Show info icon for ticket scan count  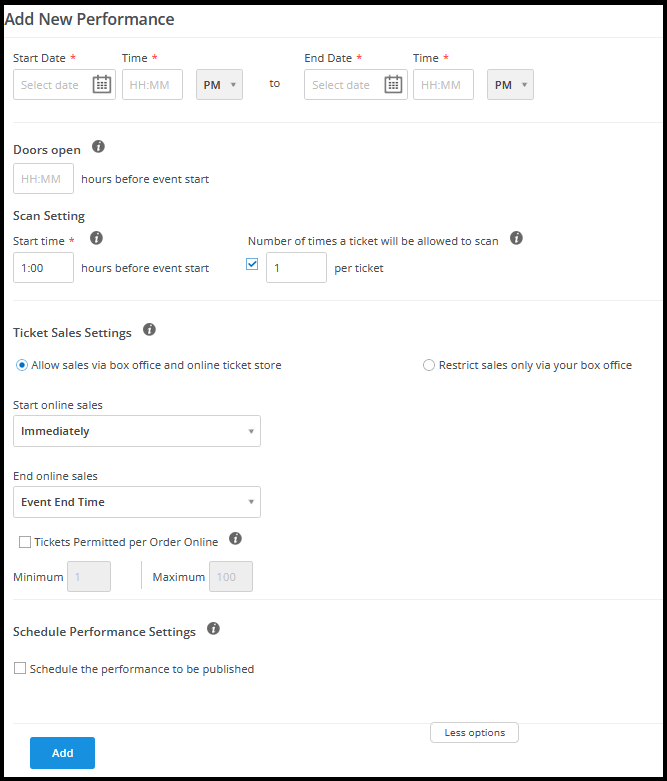pyautogui.click(x=516, y=238)
